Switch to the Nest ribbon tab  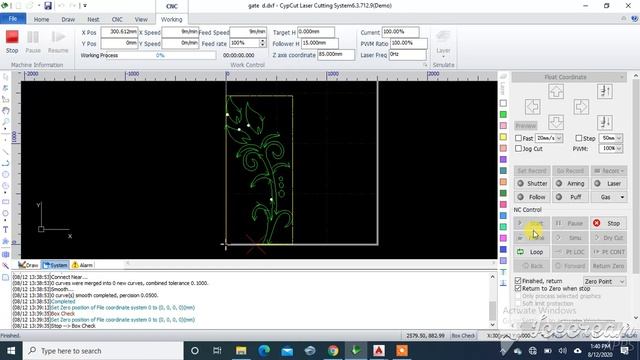[93, 19]
